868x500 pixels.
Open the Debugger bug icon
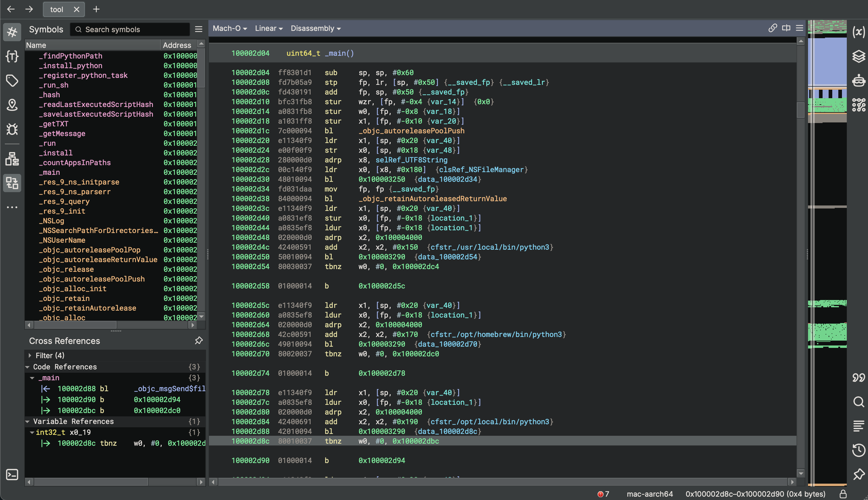click(x=12, y=129)
